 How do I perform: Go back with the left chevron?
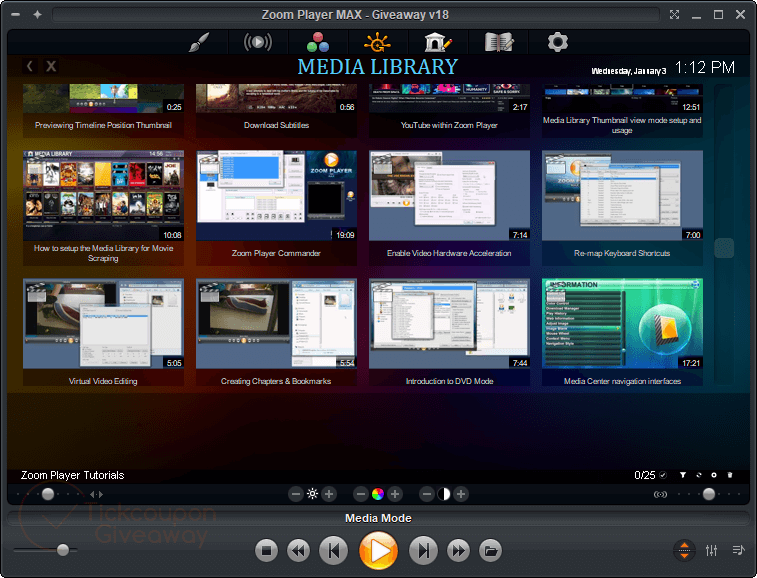coord(29,66)
